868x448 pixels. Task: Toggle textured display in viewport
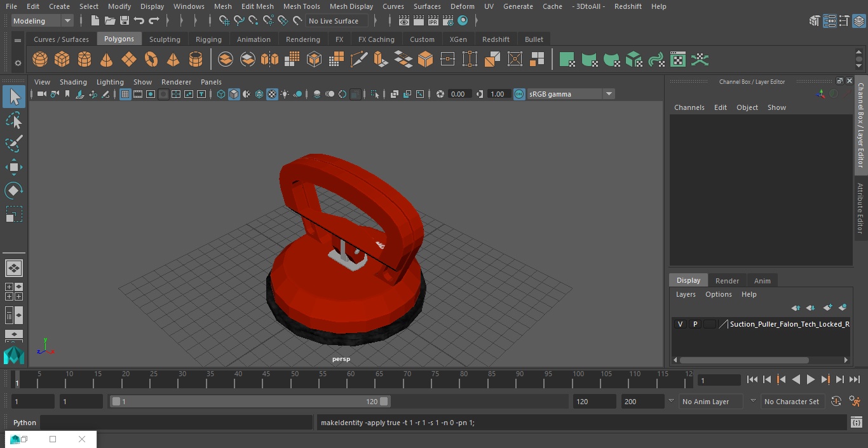coord(272,94)
